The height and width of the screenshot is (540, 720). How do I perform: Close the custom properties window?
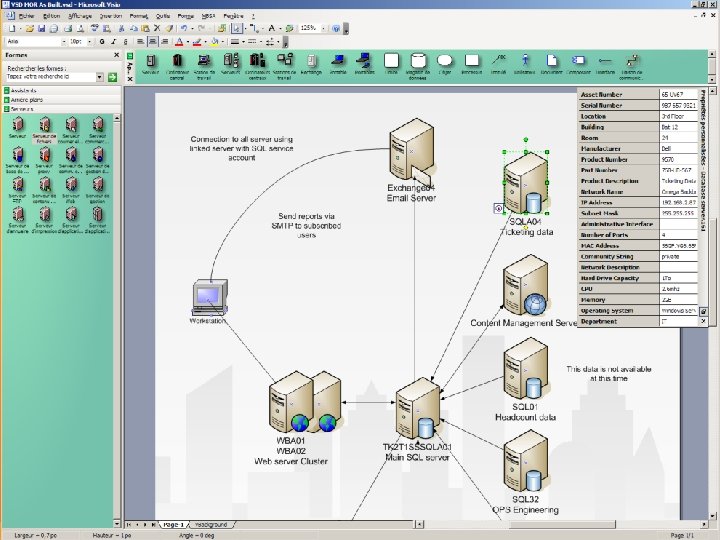pyautogui.click(x=703, y=321)
